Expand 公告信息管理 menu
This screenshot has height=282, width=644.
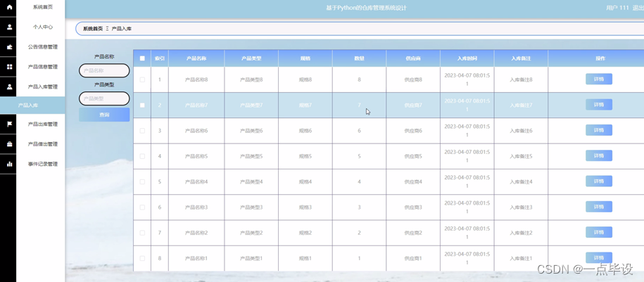point(43,47)
